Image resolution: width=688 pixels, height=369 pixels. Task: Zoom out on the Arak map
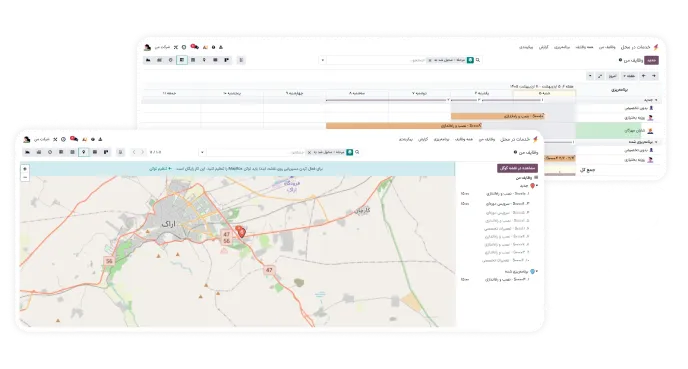[25, 177]
